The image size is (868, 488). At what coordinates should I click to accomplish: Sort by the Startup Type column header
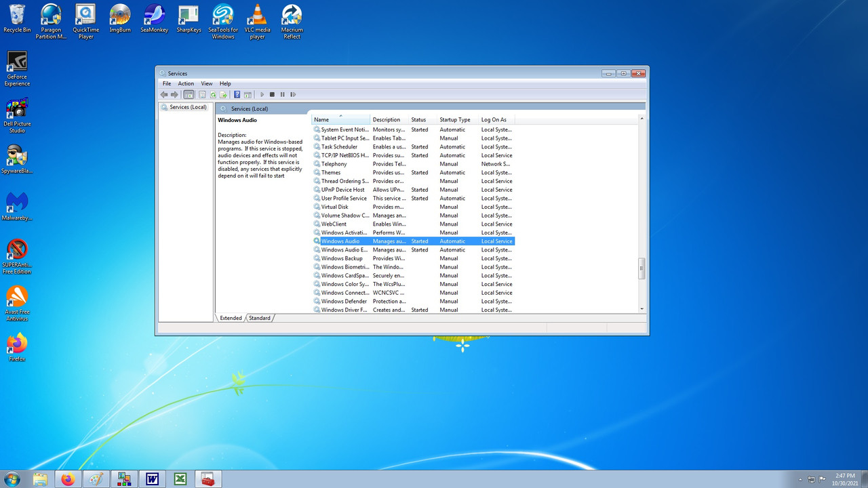tap(458, 120)
